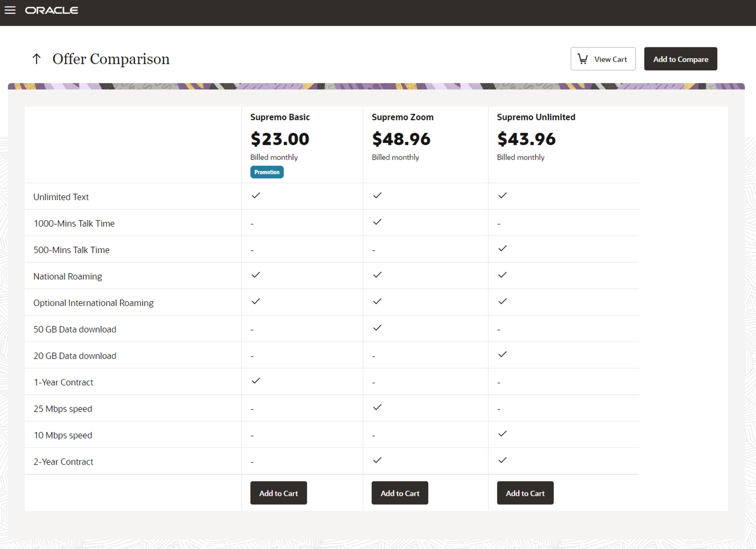
Task: Open View Cart
Action: (603, 59)
